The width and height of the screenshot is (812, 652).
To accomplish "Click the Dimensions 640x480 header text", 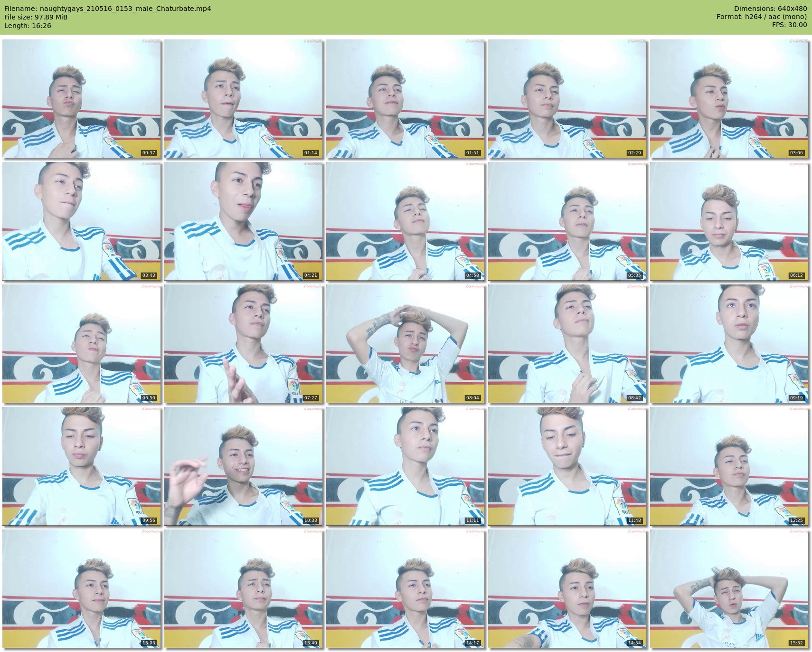I will click(x=770, y=9).
